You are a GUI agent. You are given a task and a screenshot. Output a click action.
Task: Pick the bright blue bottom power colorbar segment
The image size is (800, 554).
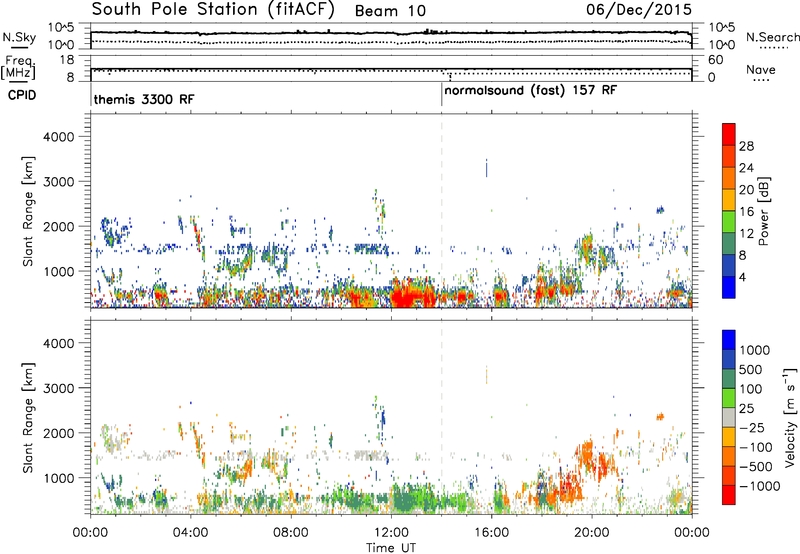(x=729, y=288)
